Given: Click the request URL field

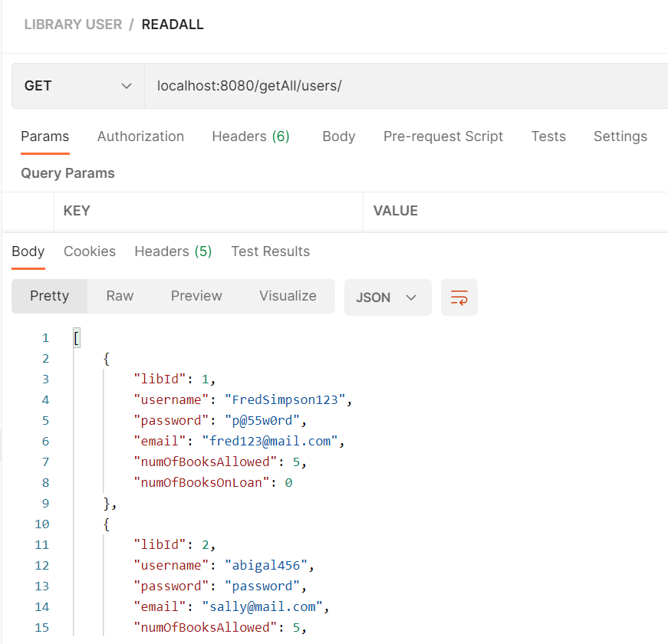Looking at the screenshot, I should point(406,86).
